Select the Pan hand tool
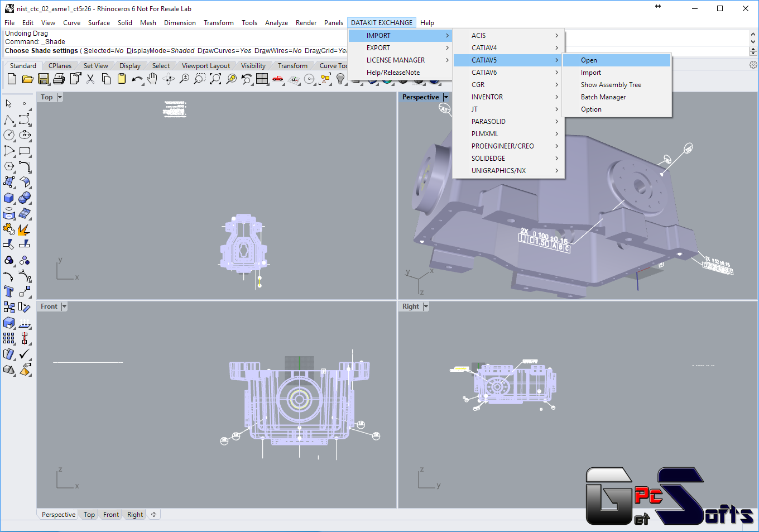The image size is (759, 532). point(152,79)
